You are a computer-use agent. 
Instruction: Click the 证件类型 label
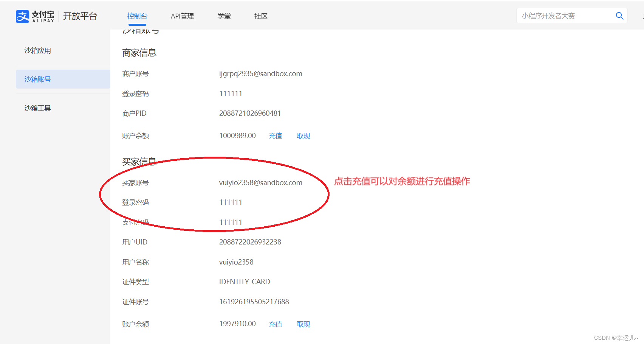[135, 282]
